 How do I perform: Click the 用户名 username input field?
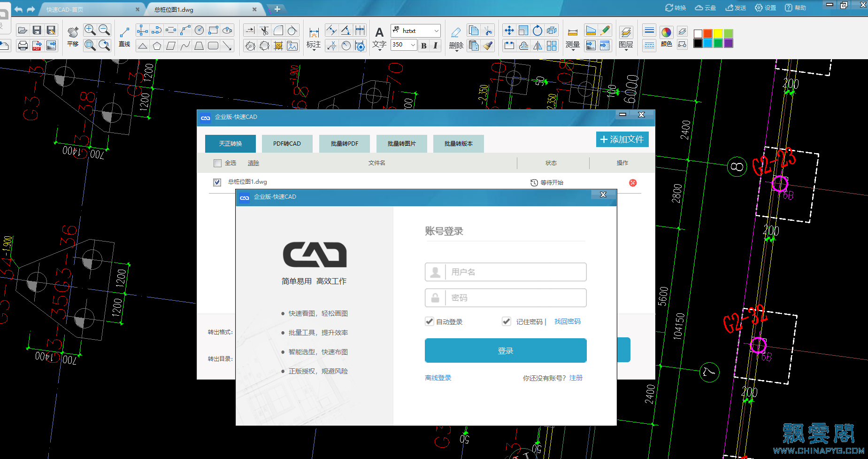[x=506, y=272]
